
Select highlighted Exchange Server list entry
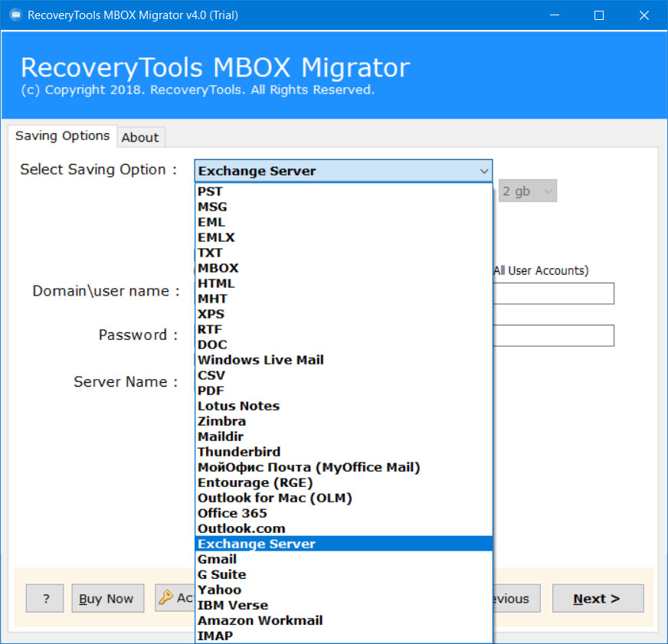coord(343,544)
